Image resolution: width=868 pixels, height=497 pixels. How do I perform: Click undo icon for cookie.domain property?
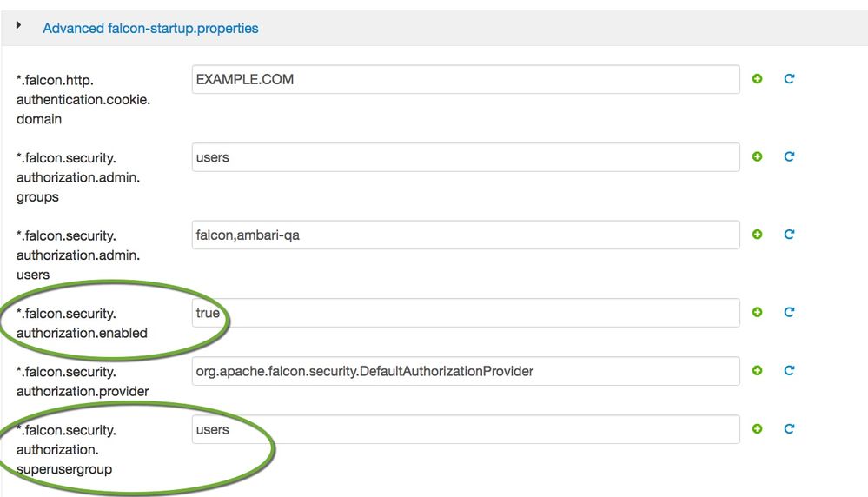point(789,79)
